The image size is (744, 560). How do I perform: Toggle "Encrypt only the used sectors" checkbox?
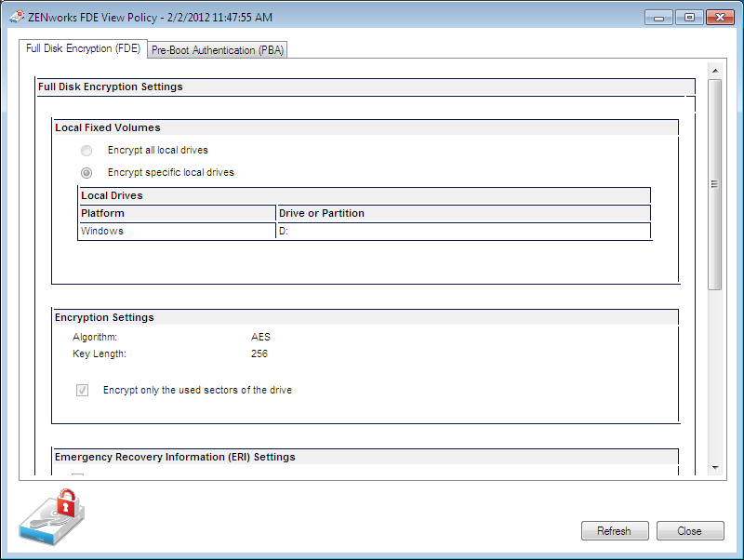pyautogui.click(x=82, y=391)
